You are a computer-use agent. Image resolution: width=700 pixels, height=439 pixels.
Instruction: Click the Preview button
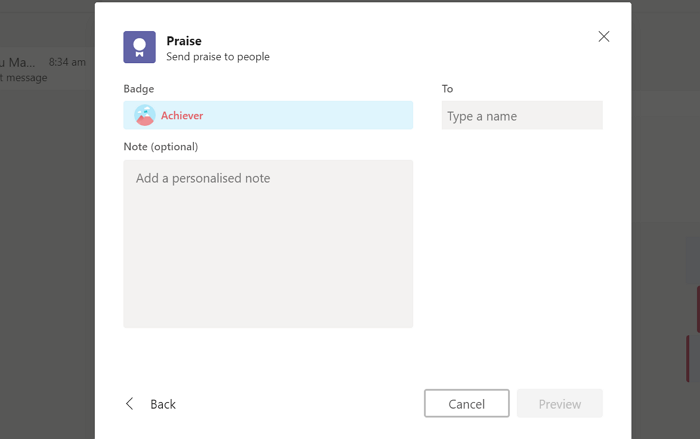click(559, 404)
